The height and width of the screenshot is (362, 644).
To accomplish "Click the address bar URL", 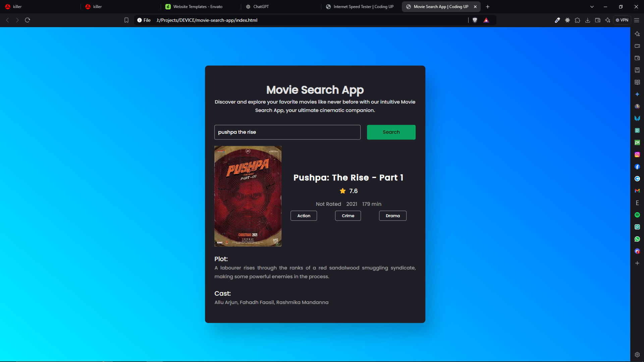I will [x=207, y=20].
